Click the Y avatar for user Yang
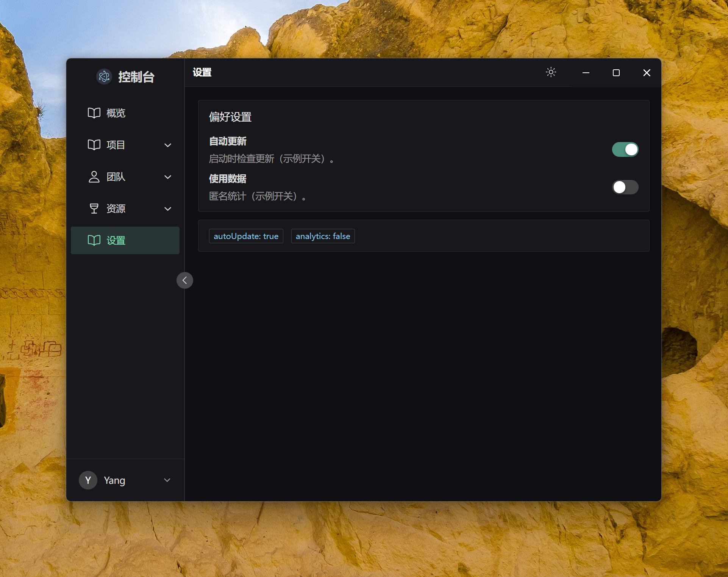The height and width of the screenshot is (577, 728). 87,480
